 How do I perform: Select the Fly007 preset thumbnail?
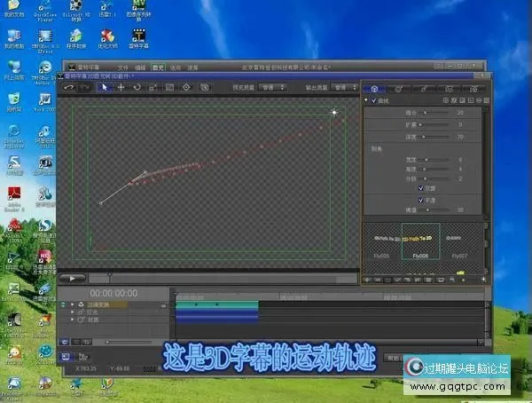(459, 246)
